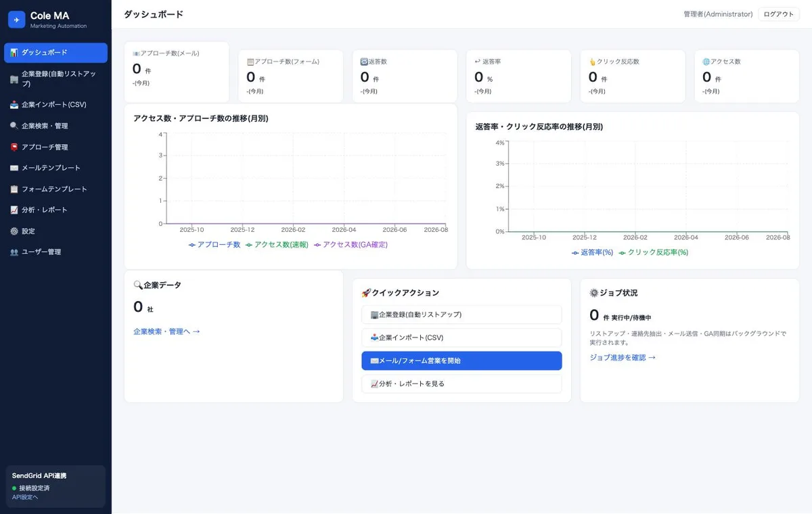Click the dashboard bar chart icon in sidebar

click(14, 53)
